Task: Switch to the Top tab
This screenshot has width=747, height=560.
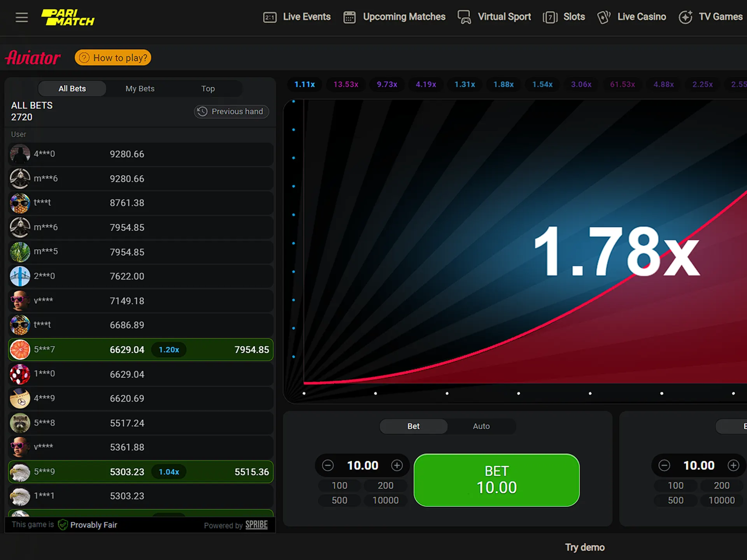Action: coord(208,89)
